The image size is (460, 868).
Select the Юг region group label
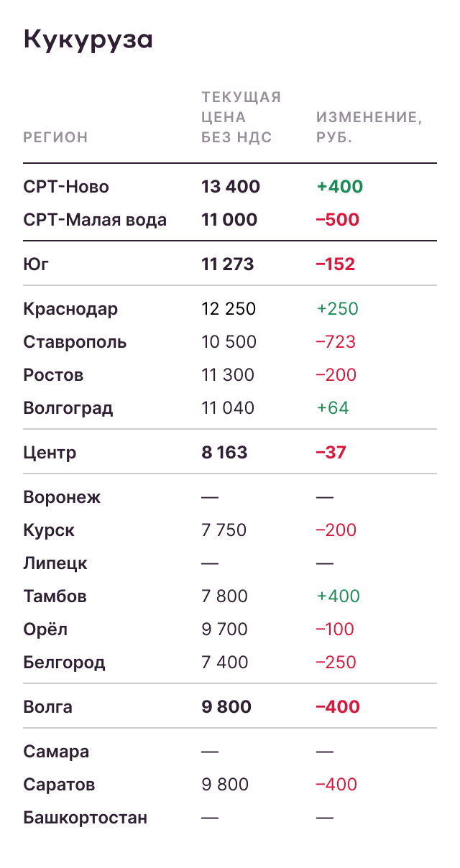tap(36, 264)
